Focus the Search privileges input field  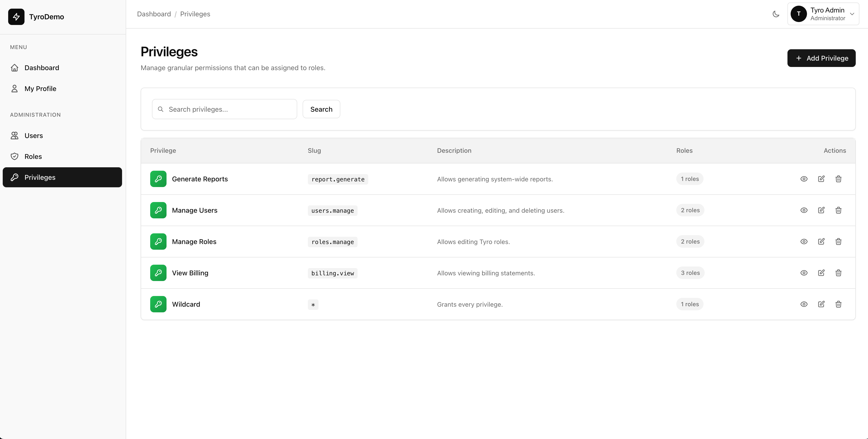tap(229, 109)
